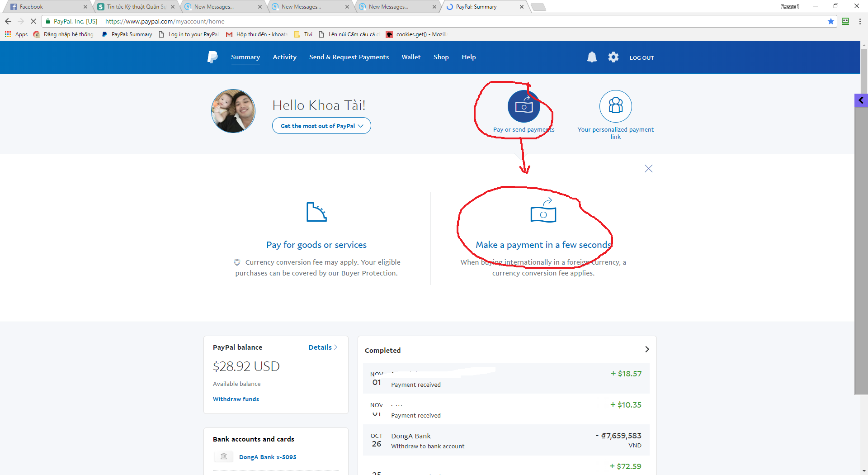Open the new tab button
The width and height of the screenshot is (868, 475).
pyautogui.click(x=538, y=7)
